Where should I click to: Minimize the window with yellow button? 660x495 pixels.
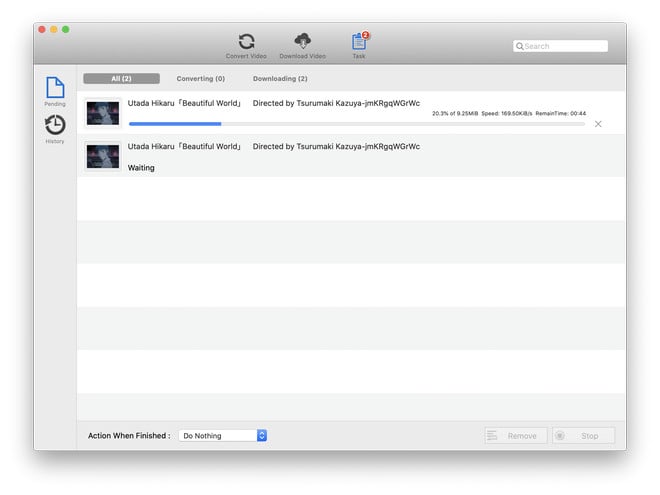pos(54,29)
